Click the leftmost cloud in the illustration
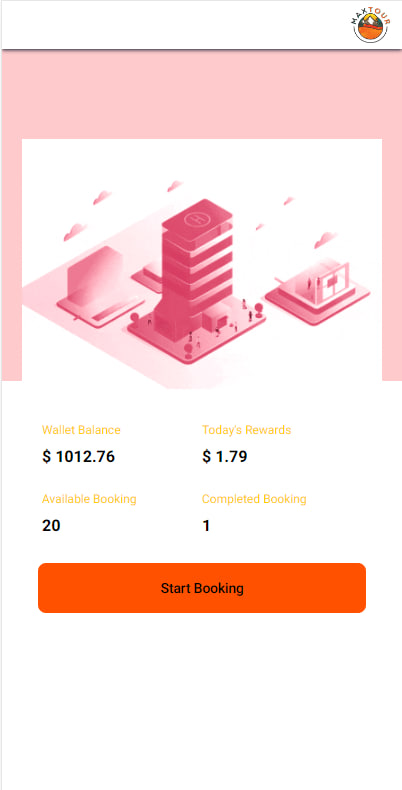This screenshot has width=402, height=790. click(x=75, y=232)
